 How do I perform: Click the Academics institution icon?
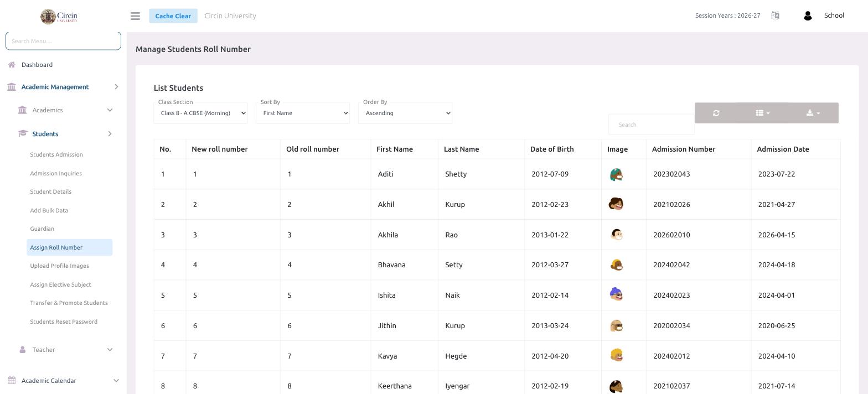click(22, 110)
